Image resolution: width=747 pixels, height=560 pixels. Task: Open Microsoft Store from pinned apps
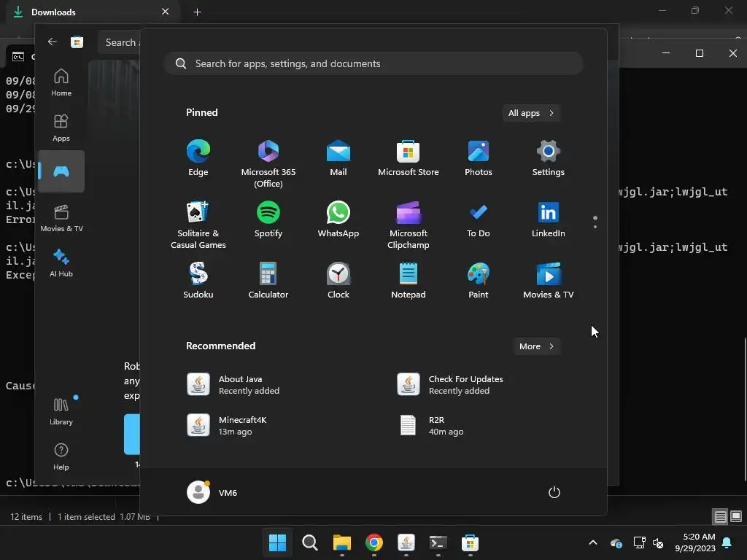pos(409,158)
